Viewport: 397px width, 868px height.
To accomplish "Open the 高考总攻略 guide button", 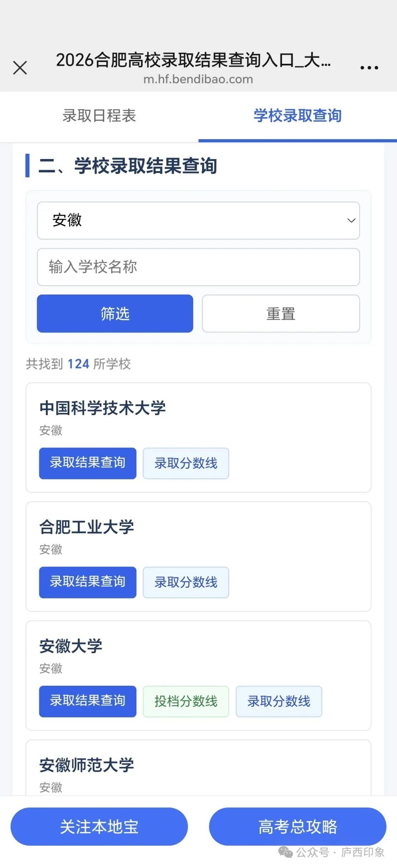I will point(298,826).
